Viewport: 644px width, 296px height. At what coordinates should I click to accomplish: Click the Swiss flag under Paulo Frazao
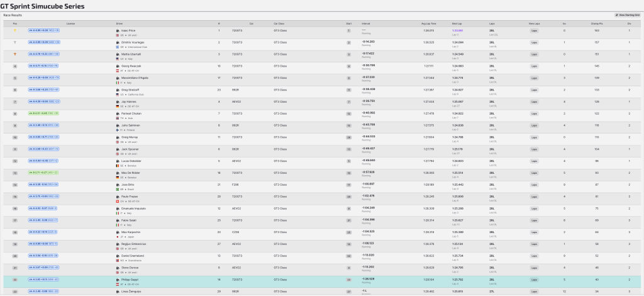point(118,202)
